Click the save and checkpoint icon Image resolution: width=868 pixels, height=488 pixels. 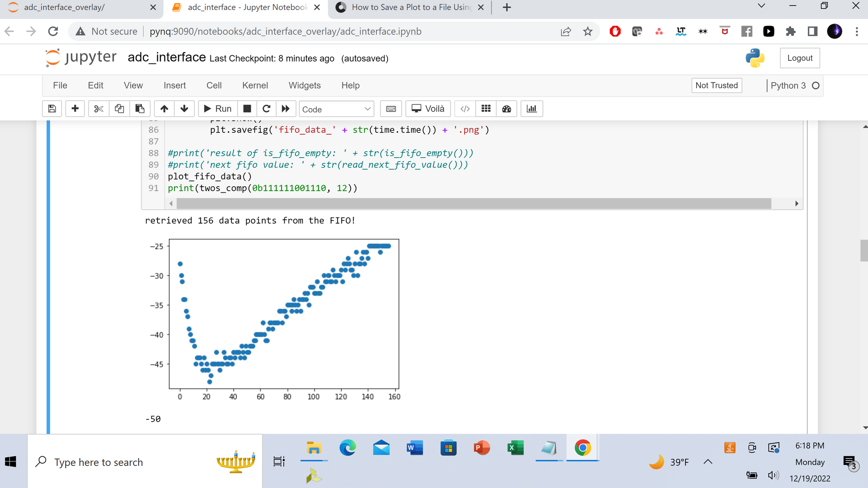tap(52, 109)
